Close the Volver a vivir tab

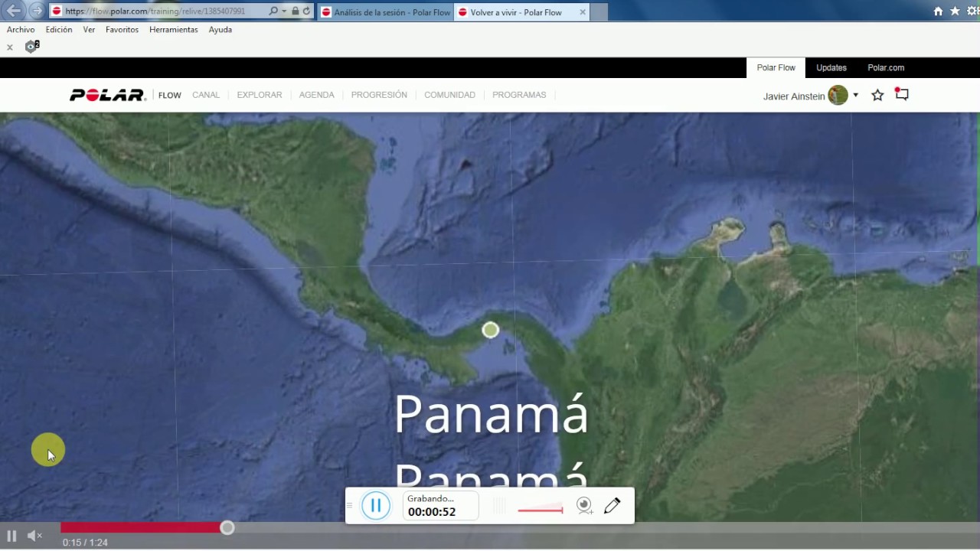(583, 12)
